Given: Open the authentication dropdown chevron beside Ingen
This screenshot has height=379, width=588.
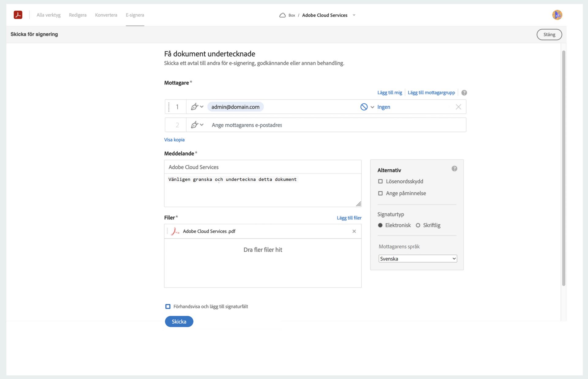Looking at the screenshot, I should [x=372, y=107].
